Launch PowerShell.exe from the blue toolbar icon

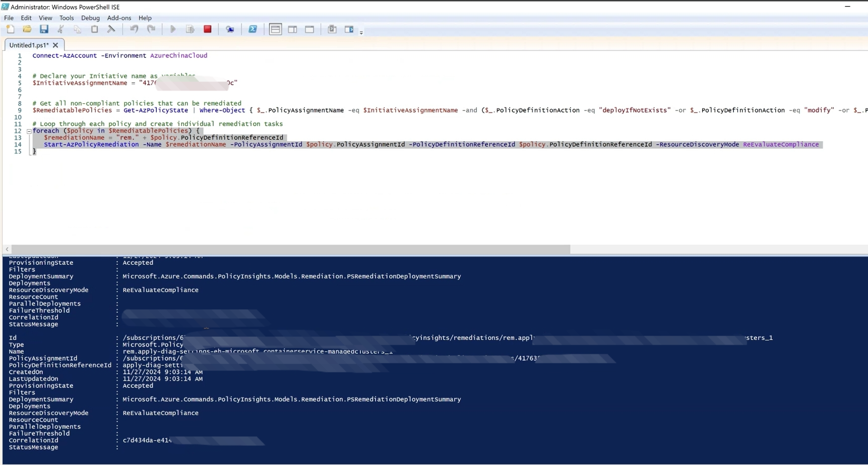pyautogui.click(x=253, y=29)
